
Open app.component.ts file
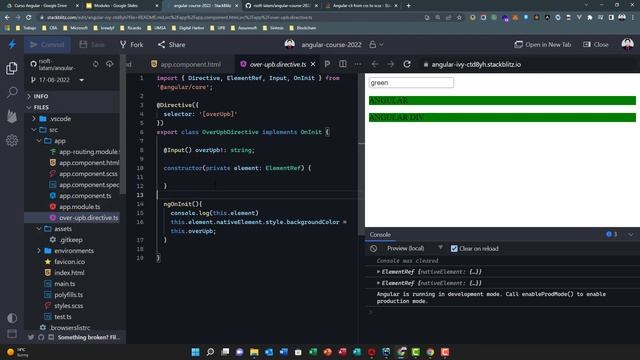(x=81, y=196)
